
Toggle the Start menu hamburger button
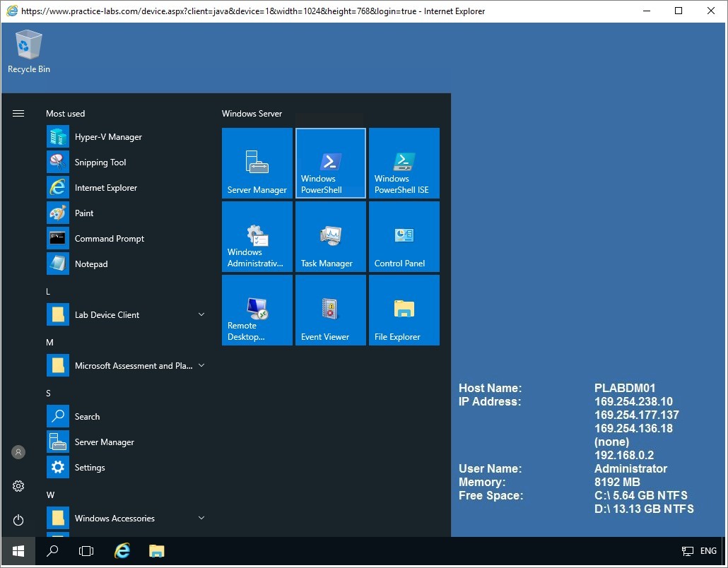(18, 114)
